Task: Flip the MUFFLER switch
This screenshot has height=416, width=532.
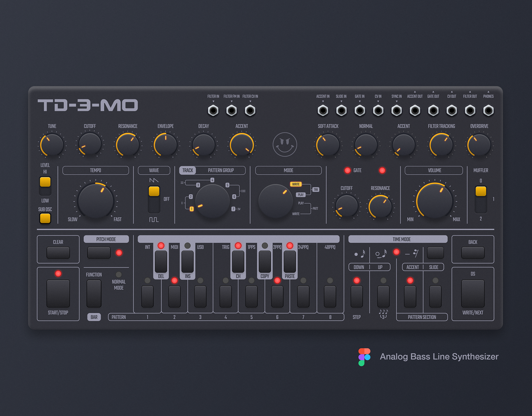Action: (x=481, y=199)
